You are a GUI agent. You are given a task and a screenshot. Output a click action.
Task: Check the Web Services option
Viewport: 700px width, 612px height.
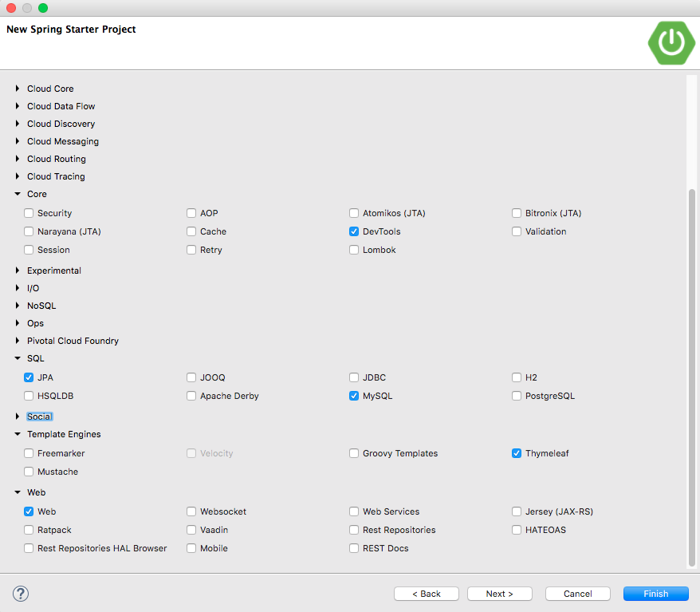353,511
